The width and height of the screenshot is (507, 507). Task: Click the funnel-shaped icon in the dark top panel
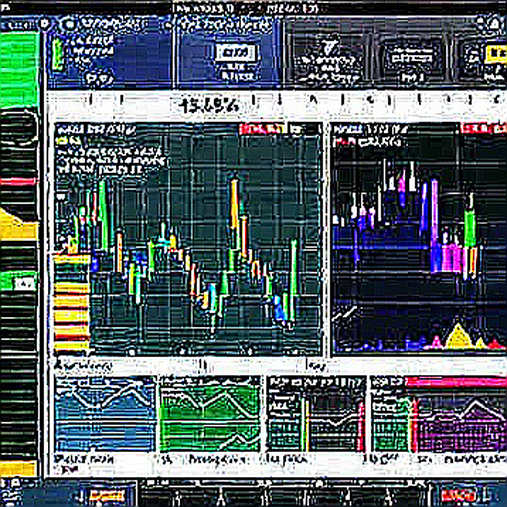pyautogui.click(x=327, y=47)
